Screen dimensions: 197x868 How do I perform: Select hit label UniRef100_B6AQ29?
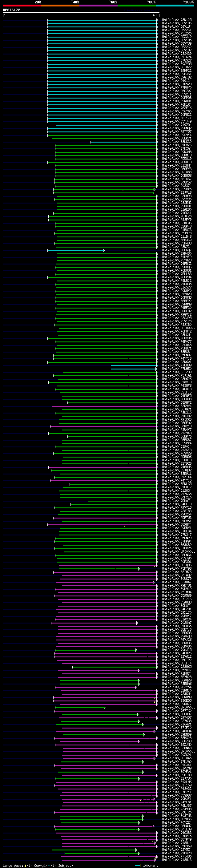click(176, 681)
